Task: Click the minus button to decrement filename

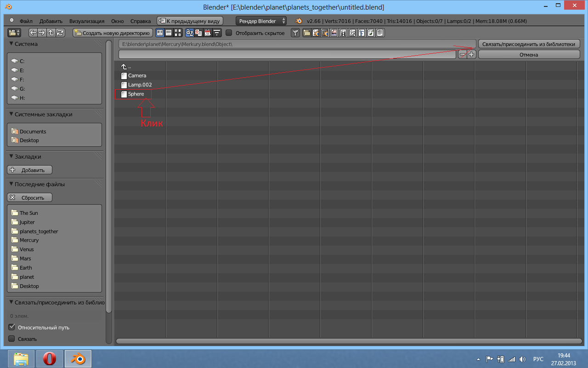Action: coord(462,54)
